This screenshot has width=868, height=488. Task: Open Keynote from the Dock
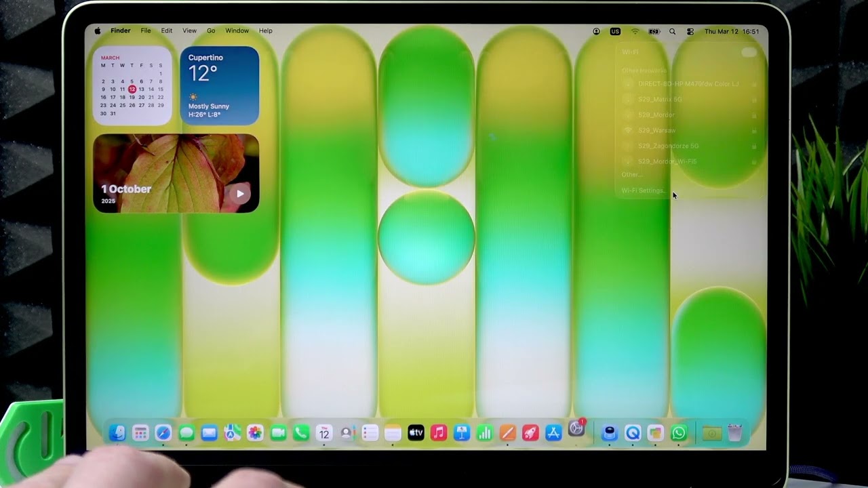[462, 432]
